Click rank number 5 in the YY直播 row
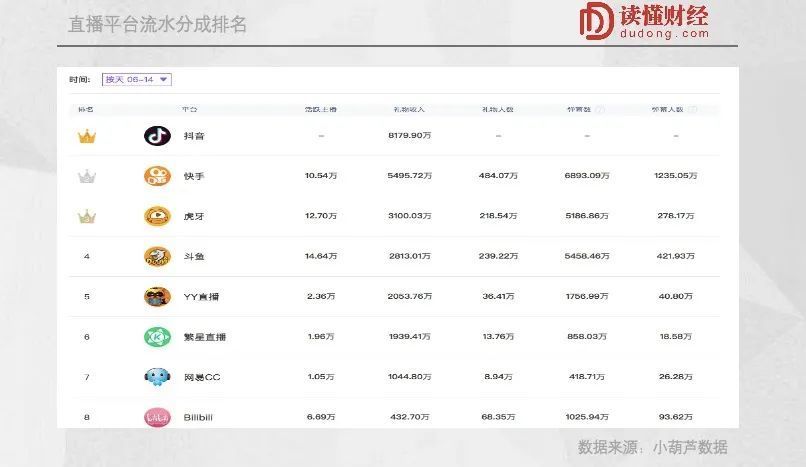 (87, 296)
